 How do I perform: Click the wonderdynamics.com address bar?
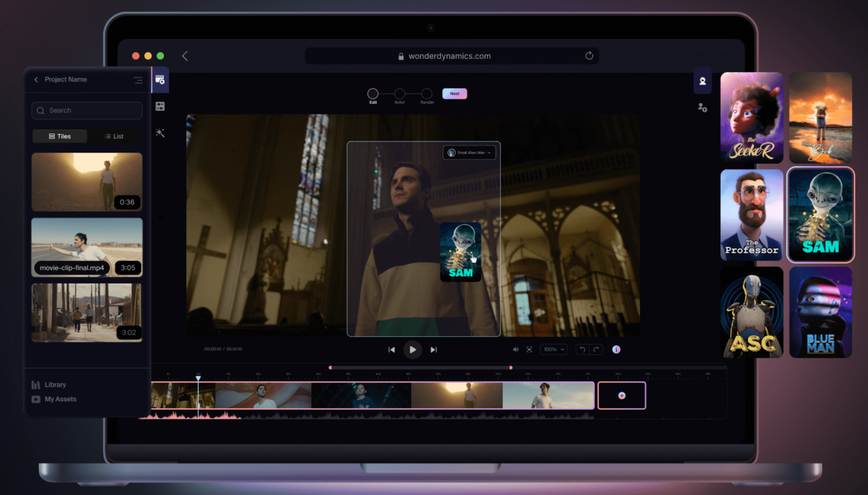click(x=452, y=56)
